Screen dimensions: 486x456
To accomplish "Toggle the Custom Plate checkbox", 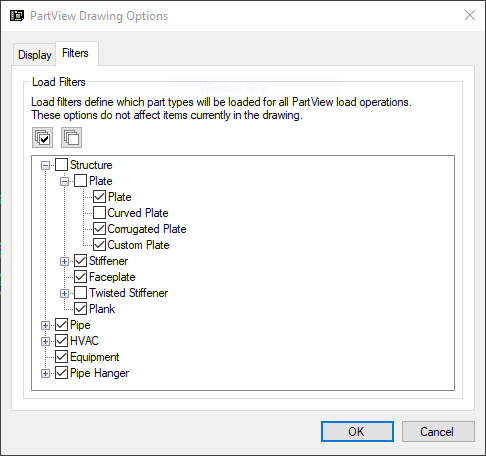I will tap(99, 245).
